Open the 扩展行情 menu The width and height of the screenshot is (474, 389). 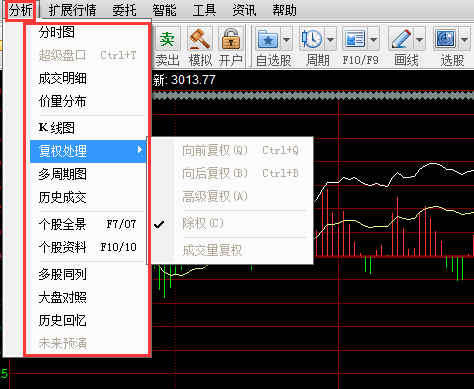tap(72, 10)
